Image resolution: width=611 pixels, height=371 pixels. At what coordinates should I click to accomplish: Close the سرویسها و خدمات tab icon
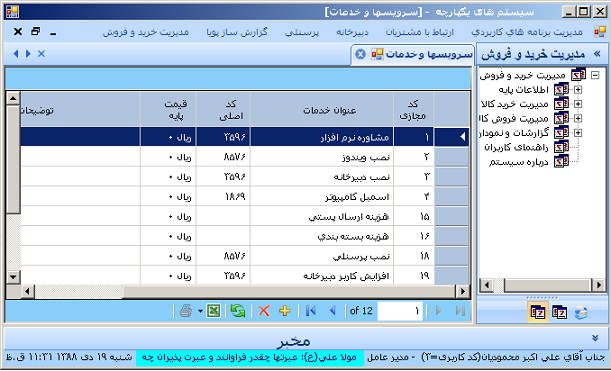360,54
